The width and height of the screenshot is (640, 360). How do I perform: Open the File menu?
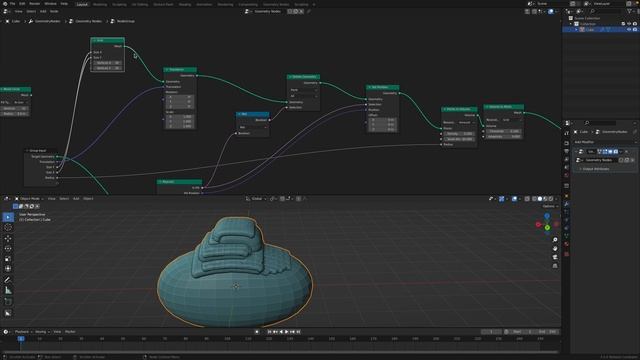pos(13,4)
